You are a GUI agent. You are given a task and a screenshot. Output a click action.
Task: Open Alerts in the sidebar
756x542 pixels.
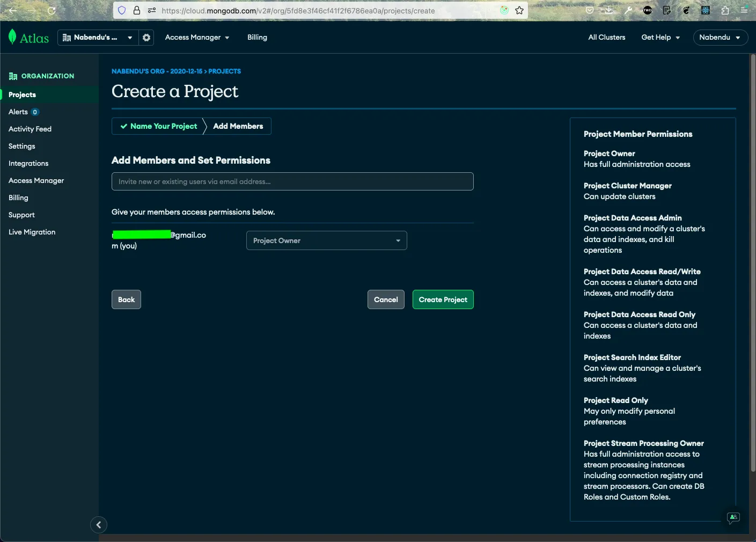[x=18, y=112]
